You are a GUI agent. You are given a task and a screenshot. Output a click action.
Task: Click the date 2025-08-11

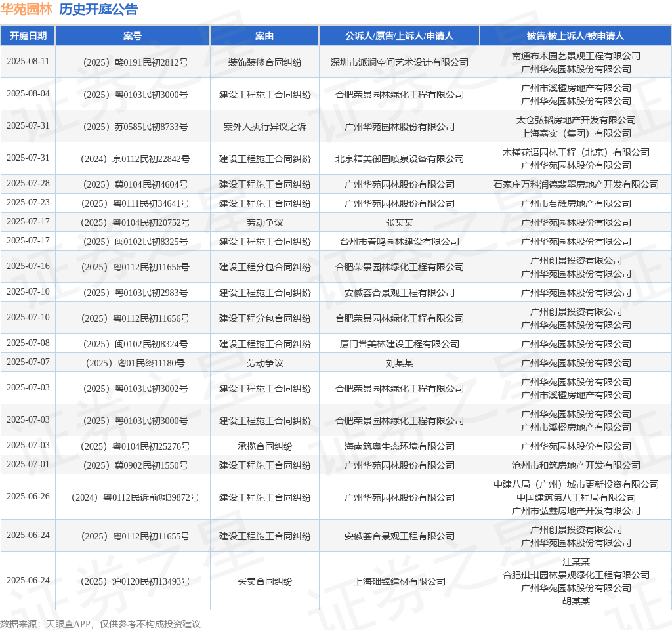tap(28, 61)
